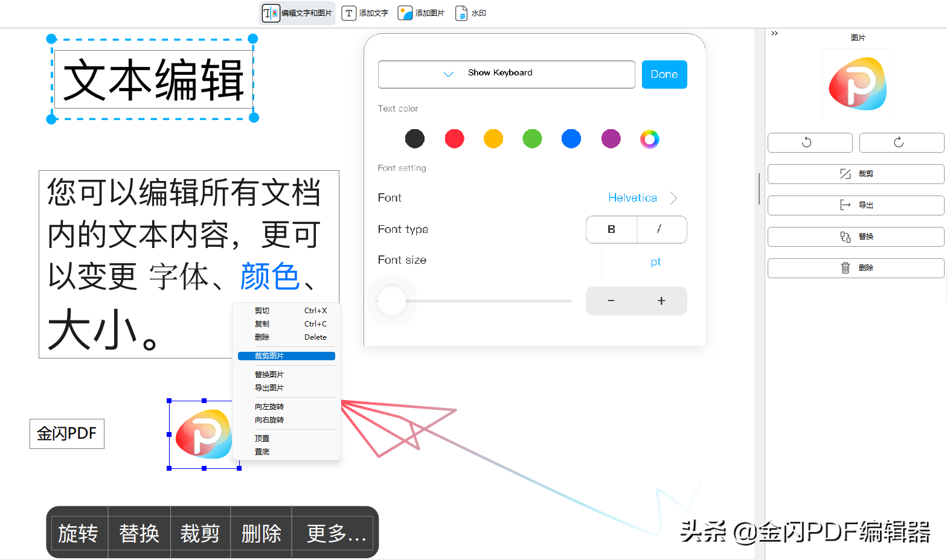Screen dimensions: 947x560
Task: Click the font size slider handle
Action: 392,301
